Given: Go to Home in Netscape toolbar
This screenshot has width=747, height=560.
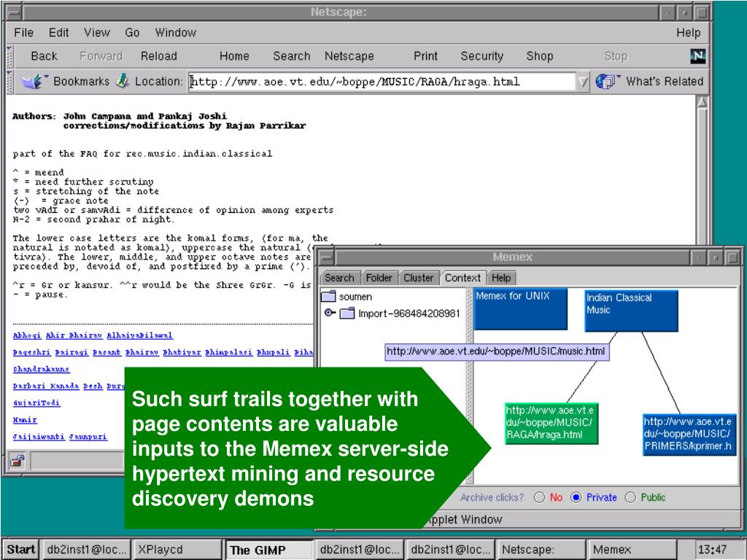Looking at the screenshot, I should point(234,56).
